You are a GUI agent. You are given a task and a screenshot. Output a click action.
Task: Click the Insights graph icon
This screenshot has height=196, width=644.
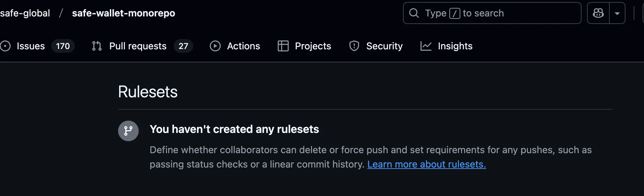[x=426, y=46]
